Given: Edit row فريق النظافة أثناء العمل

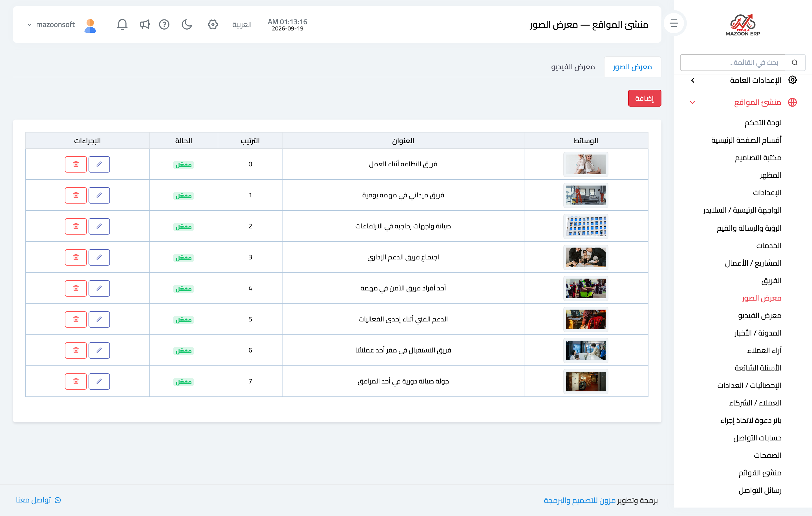Looking at the screenshot, I should point(99,164).
